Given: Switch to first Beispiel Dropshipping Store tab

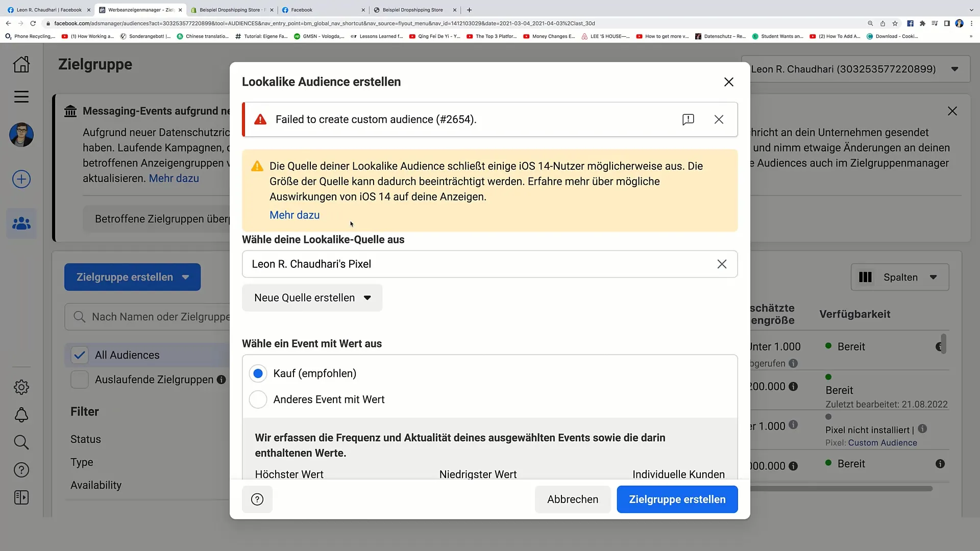Looking at the screenshot, I should tap(232, 10).
